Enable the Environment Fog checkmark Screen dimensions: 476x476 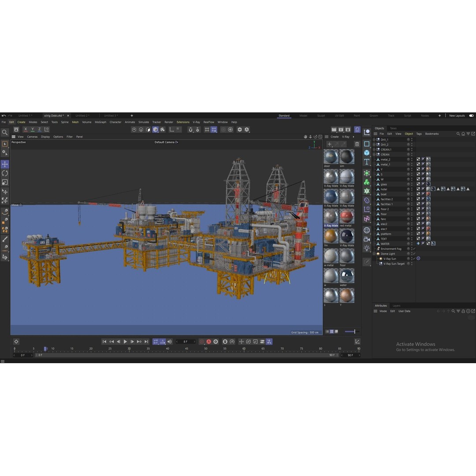click(413, 249)
